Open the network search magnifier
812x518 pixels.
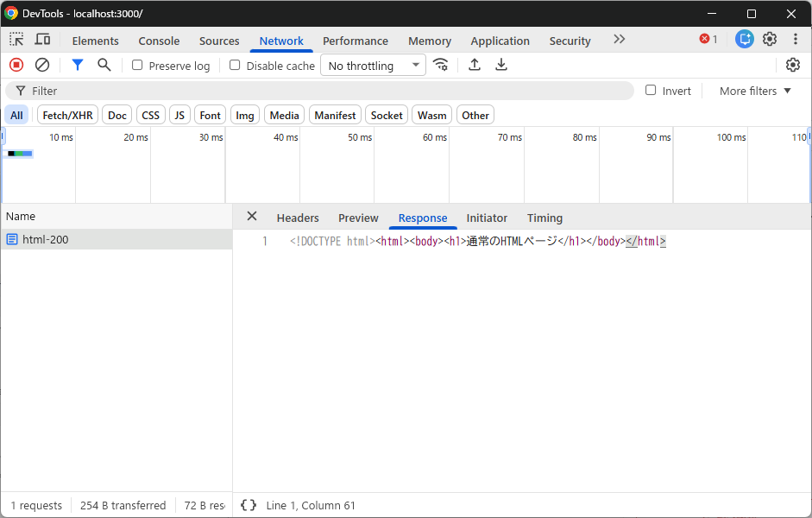[x=104, y=65]
